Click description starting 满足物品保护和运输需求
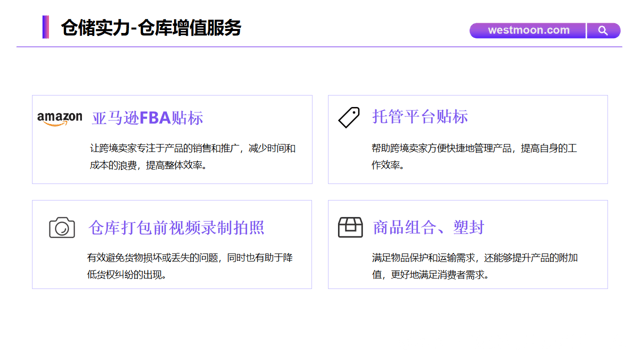Screen dimensions: 640x360 click(475, 266)
